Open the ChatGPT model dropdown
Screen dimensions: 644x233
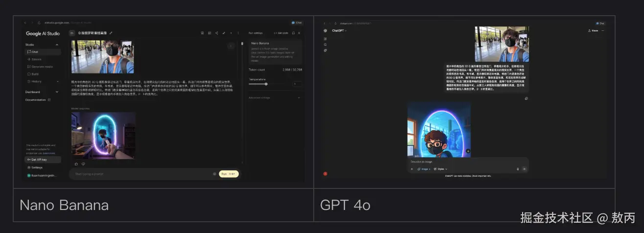click(x=339, y=30)
